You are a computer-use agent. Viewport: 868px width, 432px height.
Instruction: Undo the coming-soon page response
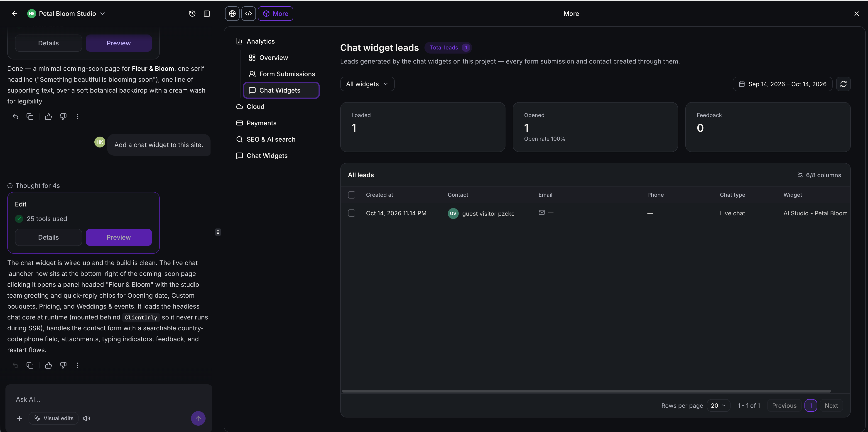coord(15,117)
